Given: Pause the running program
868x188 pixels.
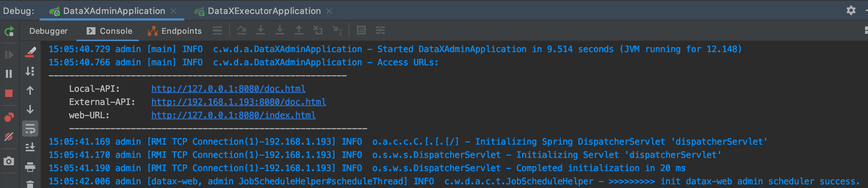Looking at the screenshot, I should coord(9,74).
